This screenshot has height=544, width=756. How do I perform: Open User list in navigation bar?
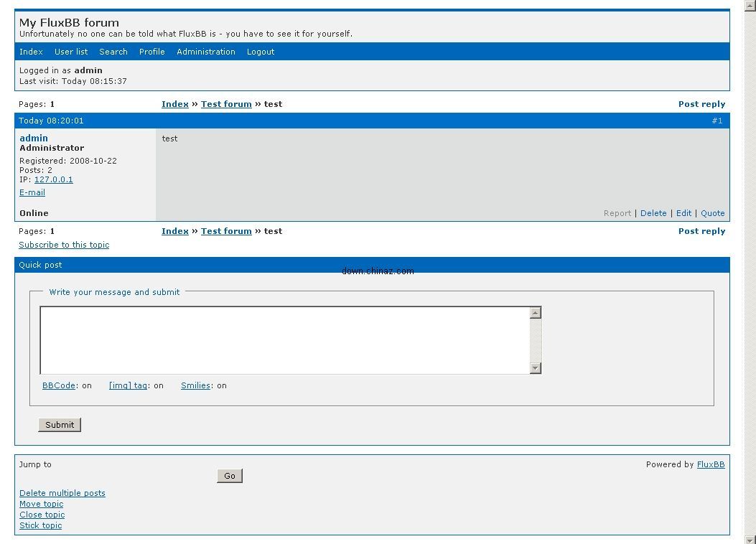click(x=71, y=52)
